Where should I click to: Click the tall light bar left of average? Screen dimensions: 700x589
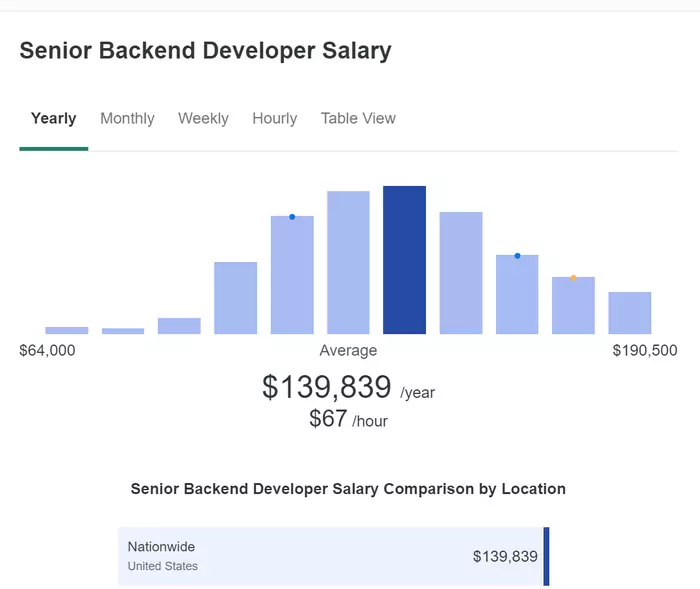click(348, 262)
